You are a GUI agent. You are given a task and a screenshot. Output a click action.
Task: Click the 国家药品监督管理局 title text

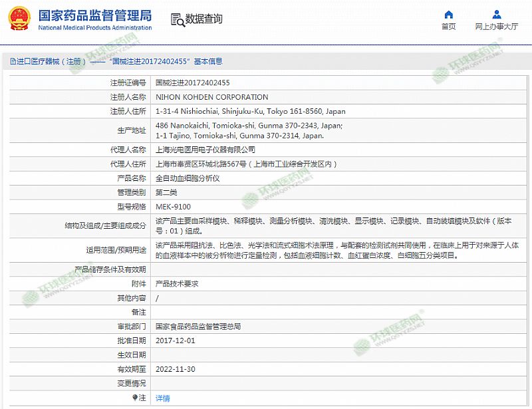(94, 15)
